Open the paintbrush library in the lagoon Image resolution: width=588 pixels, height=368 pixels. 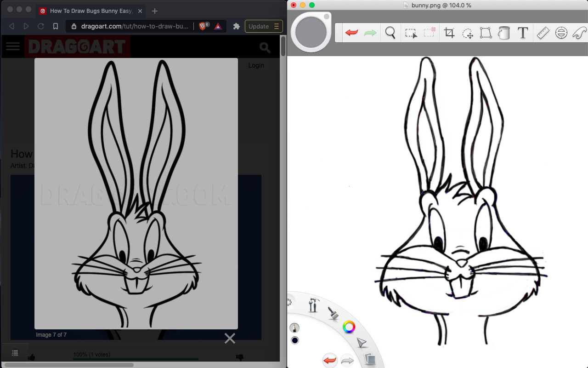point(333,313)
